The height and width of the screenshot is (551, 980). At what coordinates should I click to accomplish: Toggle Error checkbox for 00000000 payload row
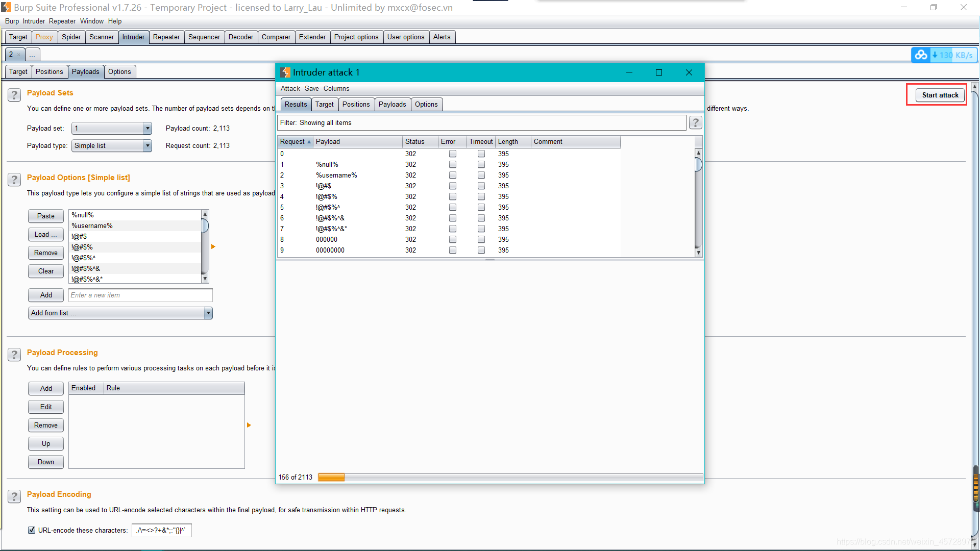pyautogui.click(x=452, y=250)
